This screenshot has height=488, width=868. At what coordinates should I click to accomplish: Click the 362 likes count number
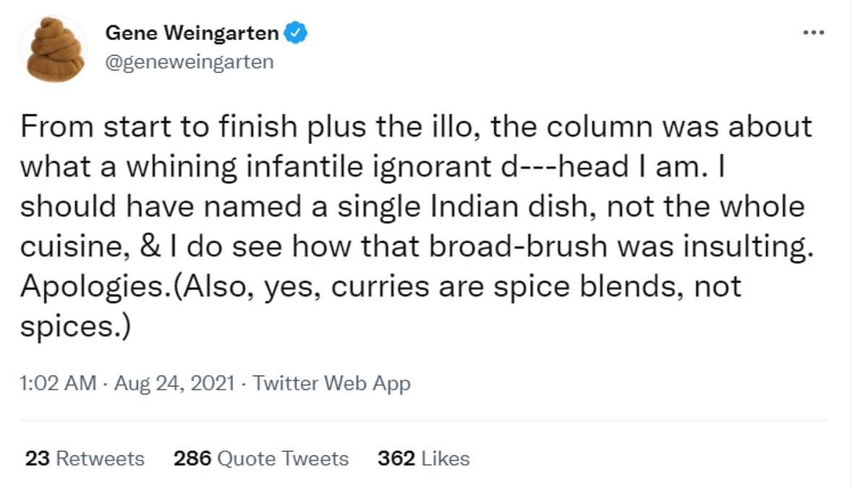[x=396, y=458]
